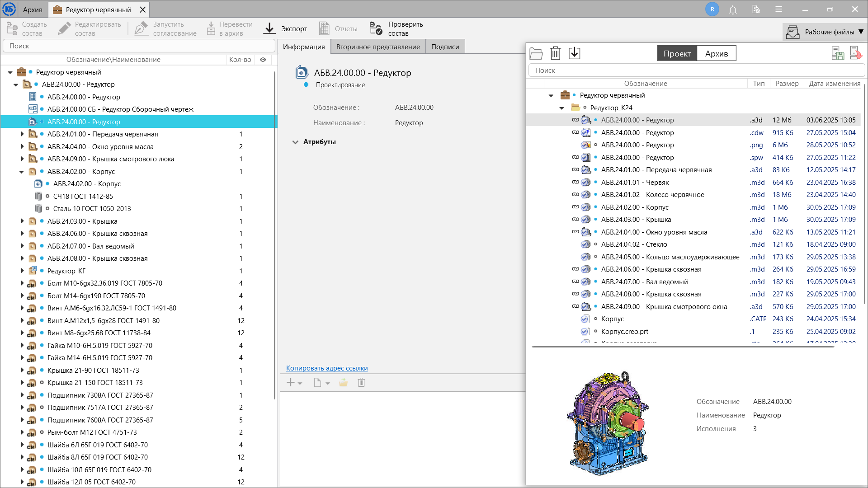The width and height of the screenshot is (868, 488).
Task: Collapse the АБВ.24.02.00 - Корпус tree node
Action: pos(22,172)
